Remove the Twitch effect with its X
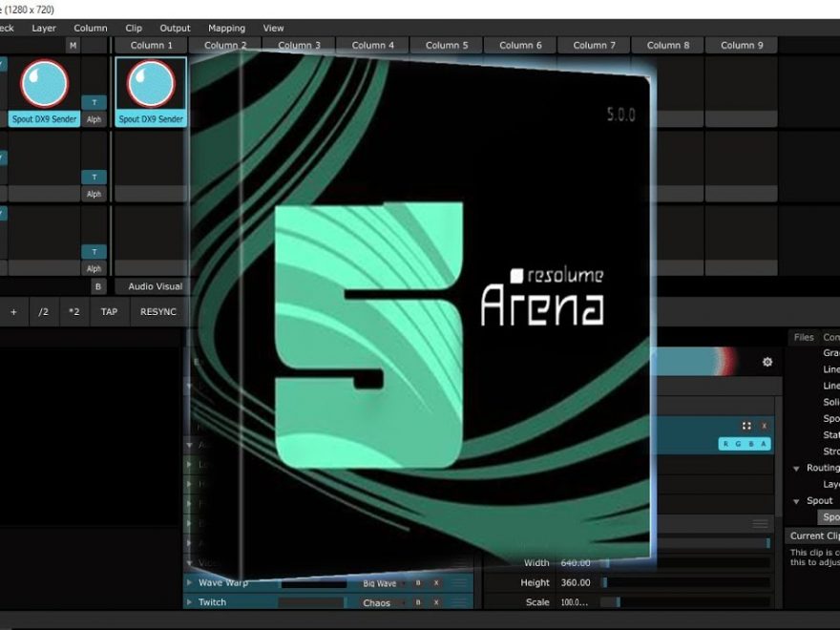Viewport: 840px width, 630px height. tap(436, 602)
